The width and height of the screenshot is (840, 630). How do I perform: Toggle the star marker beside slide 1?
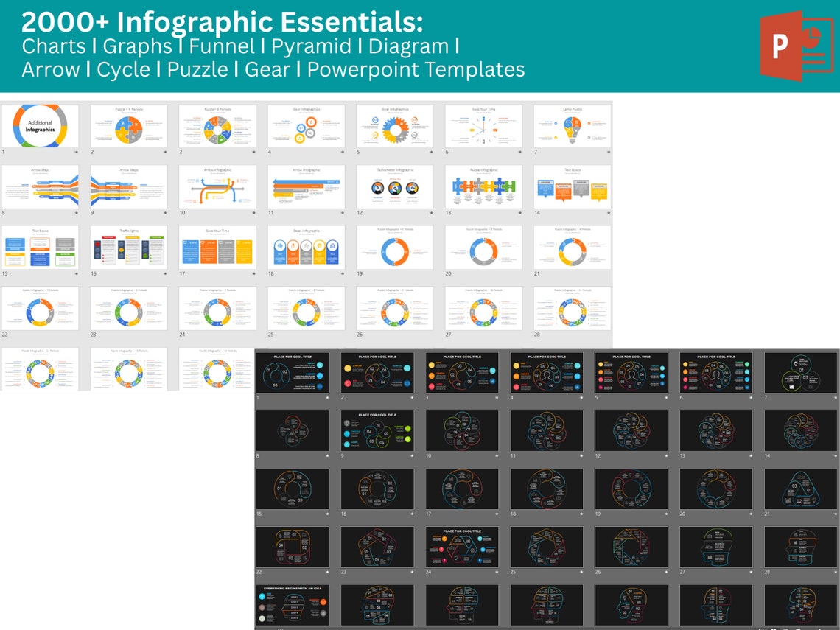77,151
